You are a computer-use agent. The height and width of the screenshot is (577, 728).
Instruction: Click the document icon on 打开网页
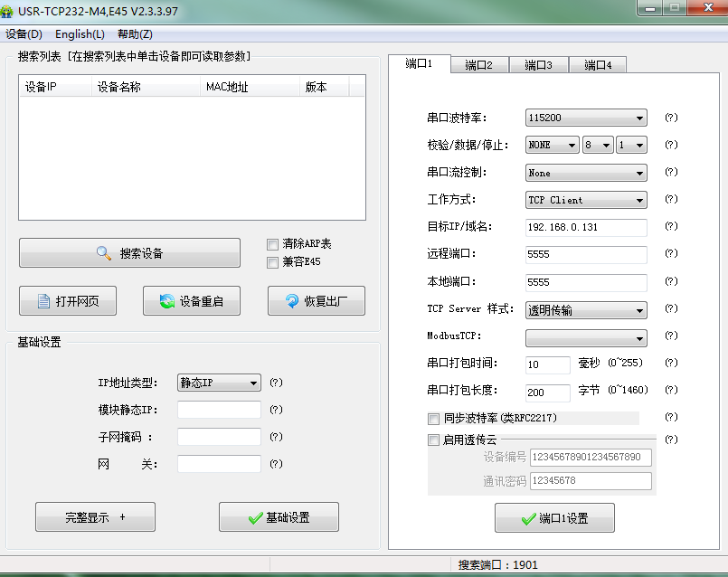42,302
